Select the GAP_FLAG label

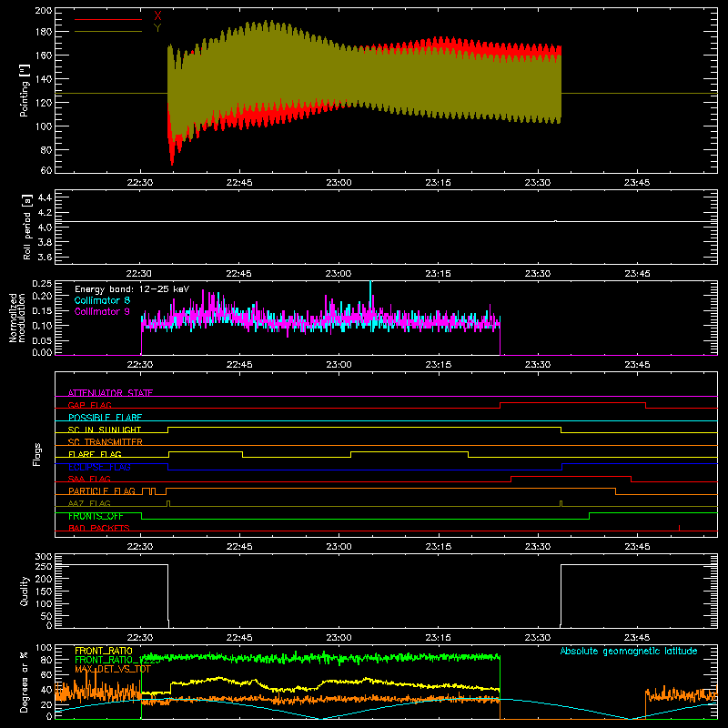click(89, 405)
